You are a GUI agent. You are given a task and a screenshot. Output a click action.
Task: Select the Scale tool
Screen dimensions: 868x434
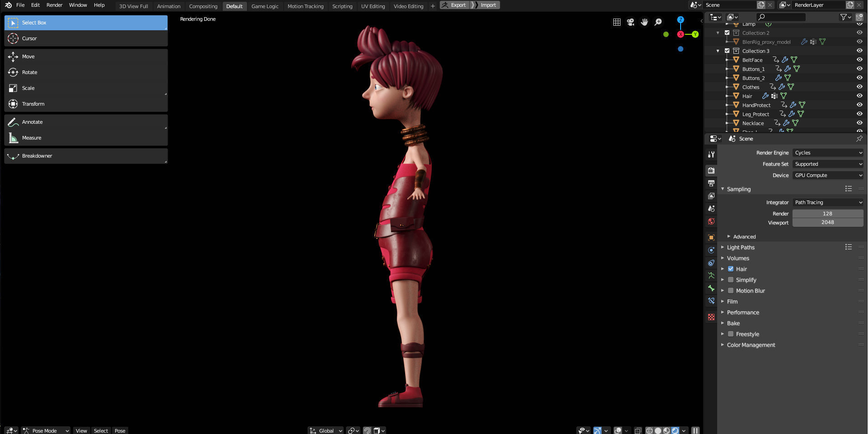click(x=86, y=88)
